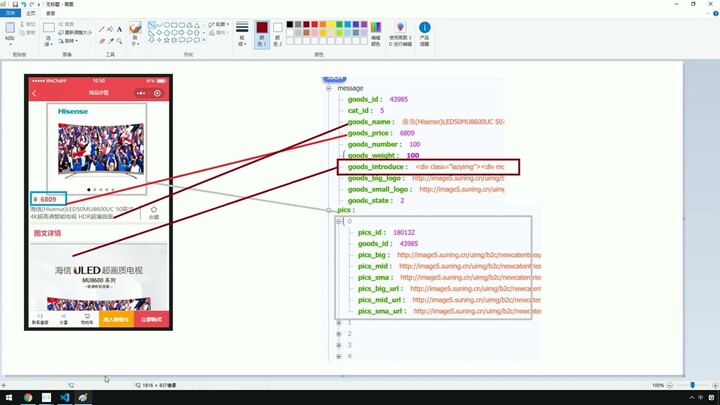Activate Color 2 (颜色 2) button

(x=277, y=34)
